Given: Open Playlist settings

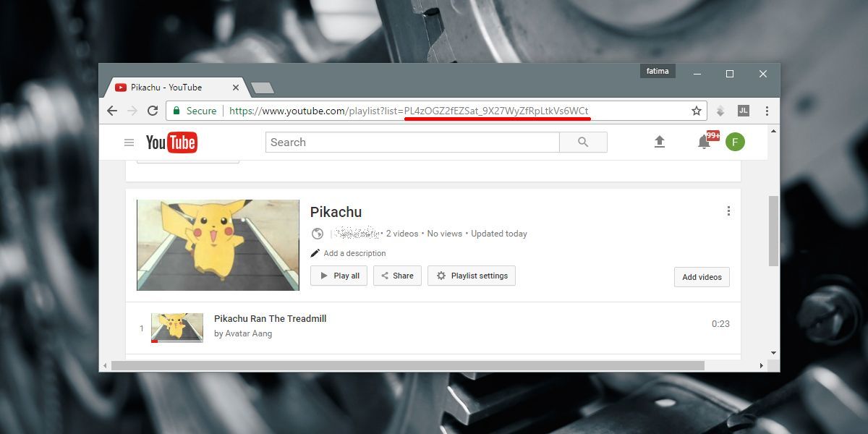Looking at the screenshot, I should coord(472,276).
